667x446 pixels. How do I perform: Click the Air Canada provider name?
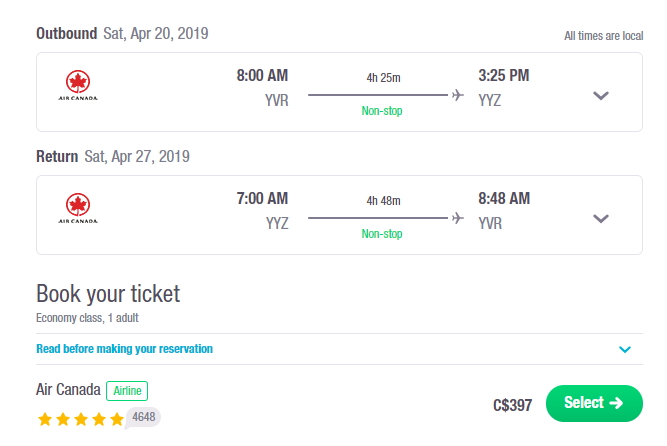point(68,389)
